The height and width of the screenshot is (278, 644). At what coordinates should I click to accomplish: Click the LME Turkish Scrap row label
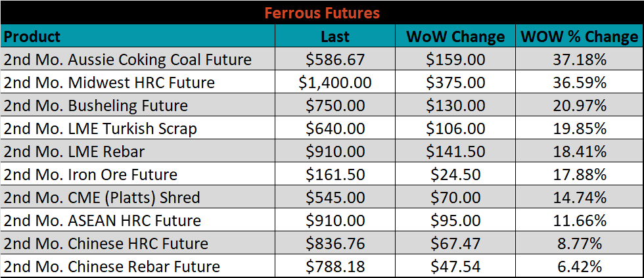[138, 128]
